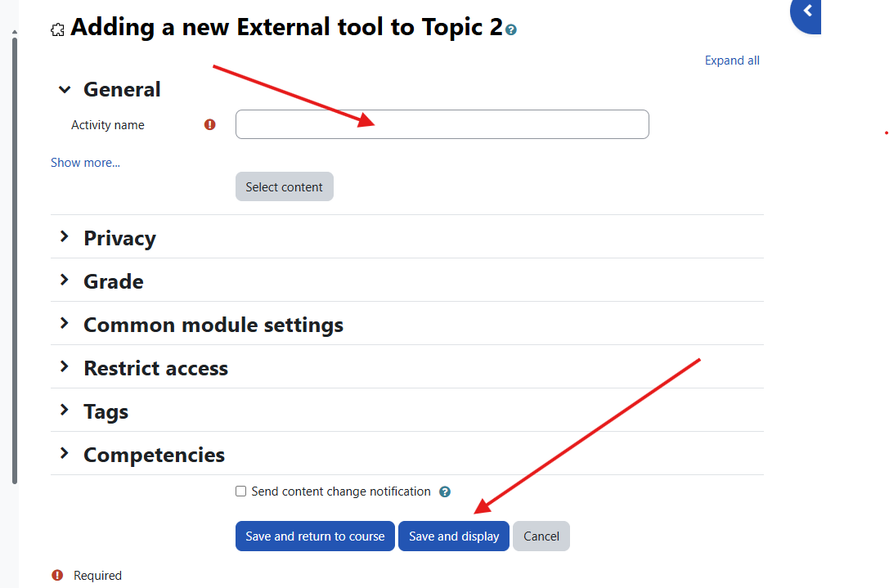Focus the Activity name text field
The image size is (889, 588).
click(x=442, y=124)
